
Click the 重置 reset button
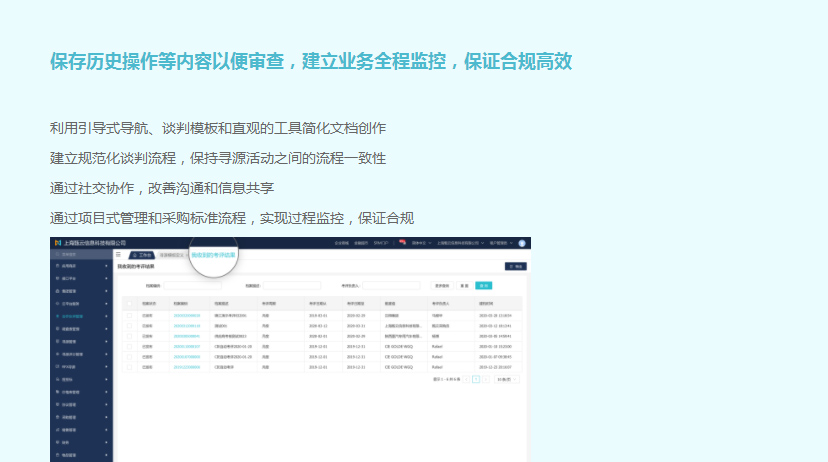pyautogui.click(x=464, y=286)
